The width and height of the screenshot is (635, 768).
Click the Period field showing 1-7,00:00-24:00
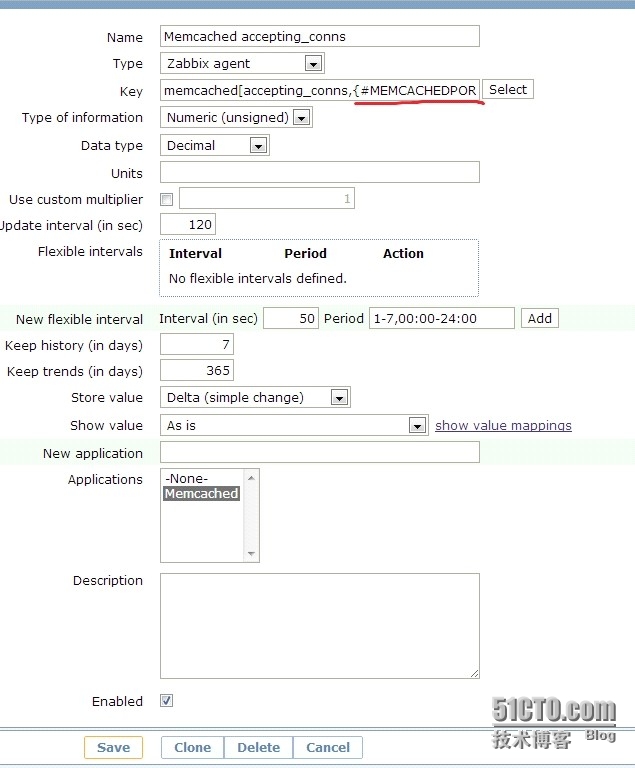coord(441,318)
